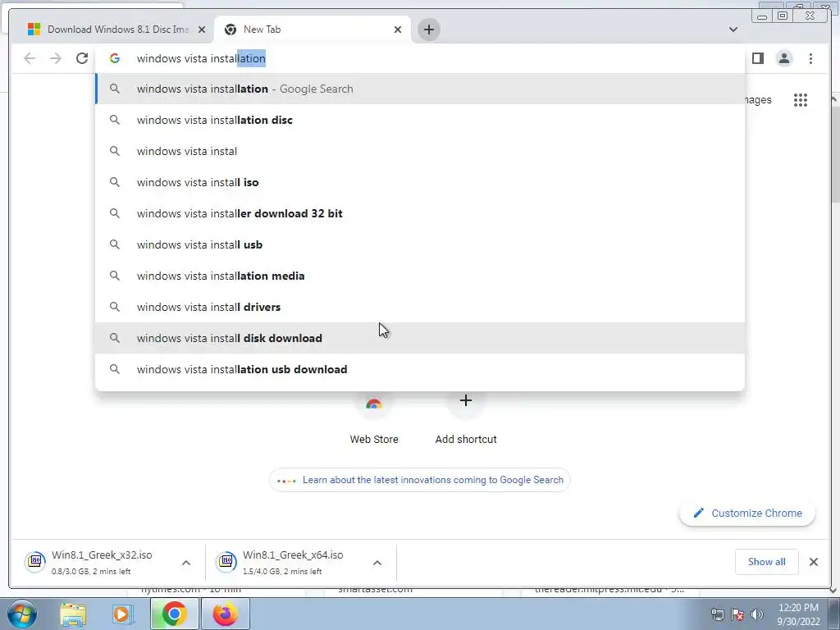The height and width of the screenshot is (630, 840).
Task: Click the Web Store shortcut icon
Action: tap(374, 404)
